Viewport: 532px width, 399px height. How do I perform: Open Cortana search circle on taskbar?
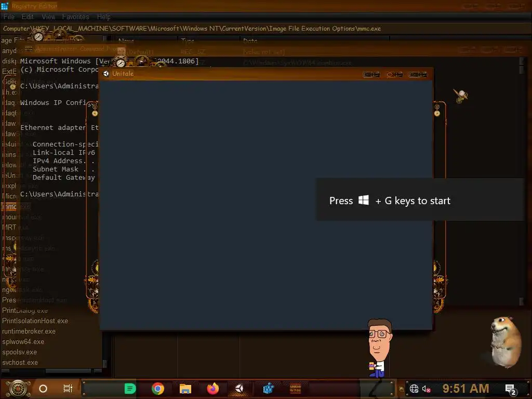click(43, 389)
